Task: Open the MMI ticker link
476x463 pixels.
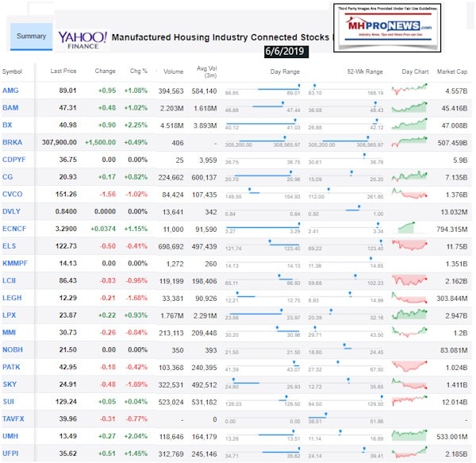Action: (x=9, y=333)
